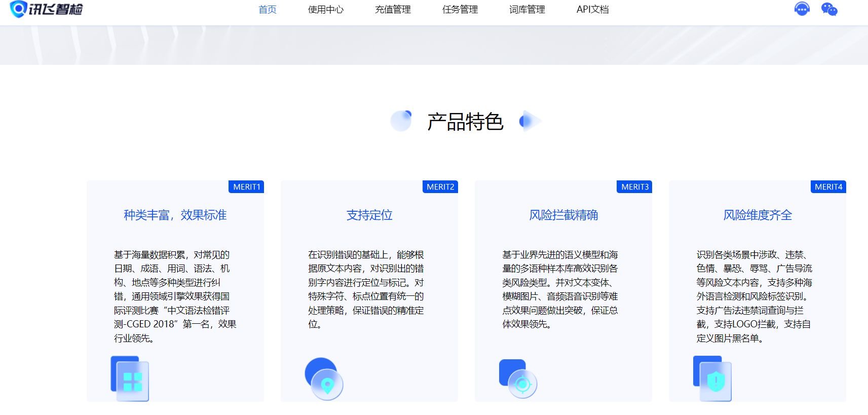The image size is (868, 415).
Task: Go to the 首页 tab
Action: 268,10
